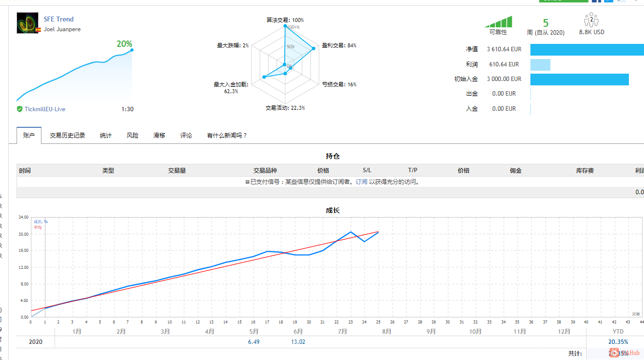Click the 8.8K USD subscribers funds text
Image resolution: width=644 pixels, height=360 pixels.
[x=592, y=32]
